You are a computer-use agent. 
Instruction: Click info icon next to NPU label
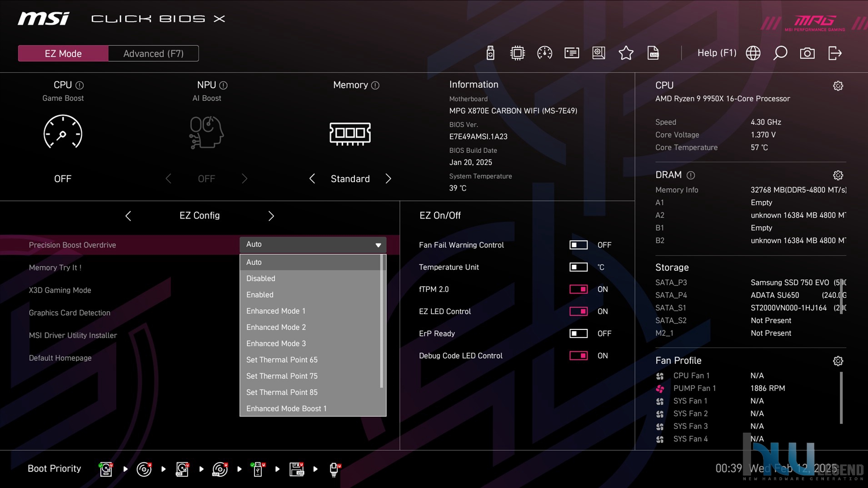223,85
